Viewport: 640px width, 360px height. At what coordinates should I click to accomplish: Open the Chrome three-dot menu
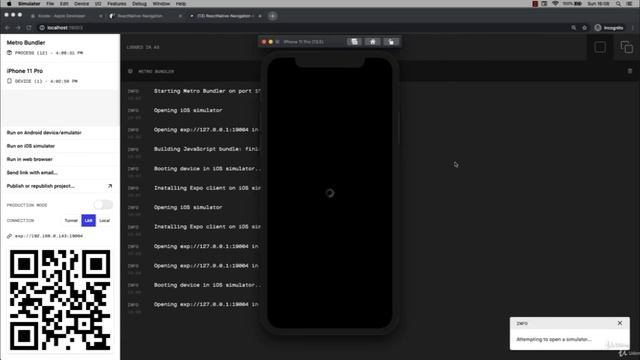click(x=633, y=28)
